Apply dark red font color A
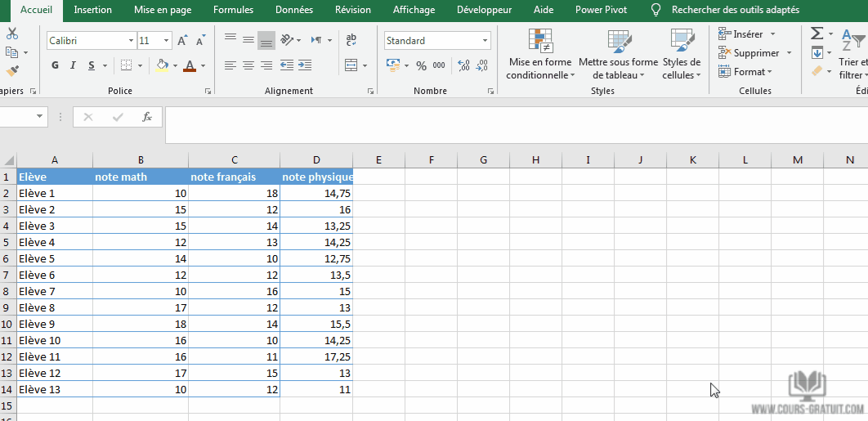 190,65
